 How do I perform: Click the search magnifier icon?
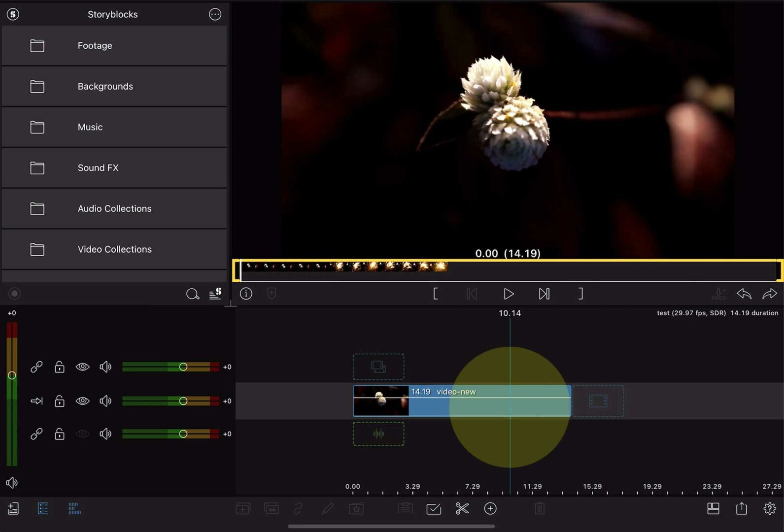click(x=193, y=294)
